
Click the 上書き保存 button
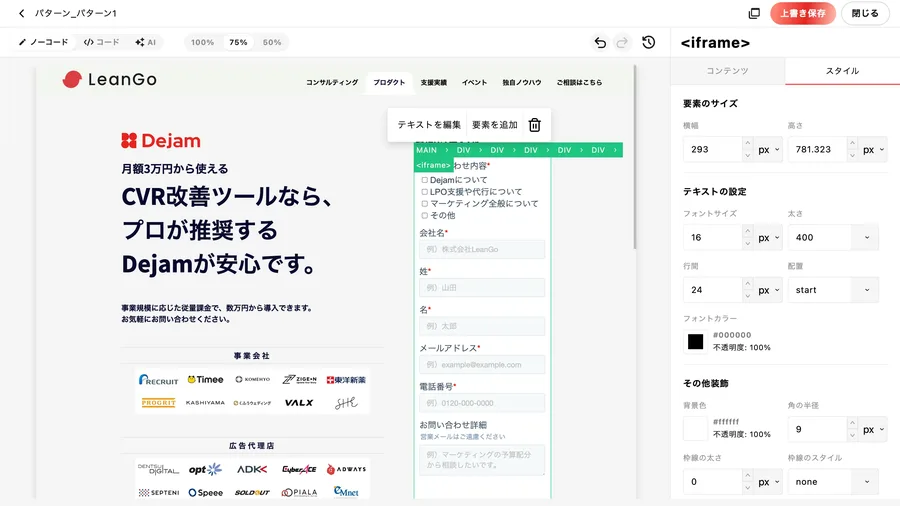coord(802,13)
